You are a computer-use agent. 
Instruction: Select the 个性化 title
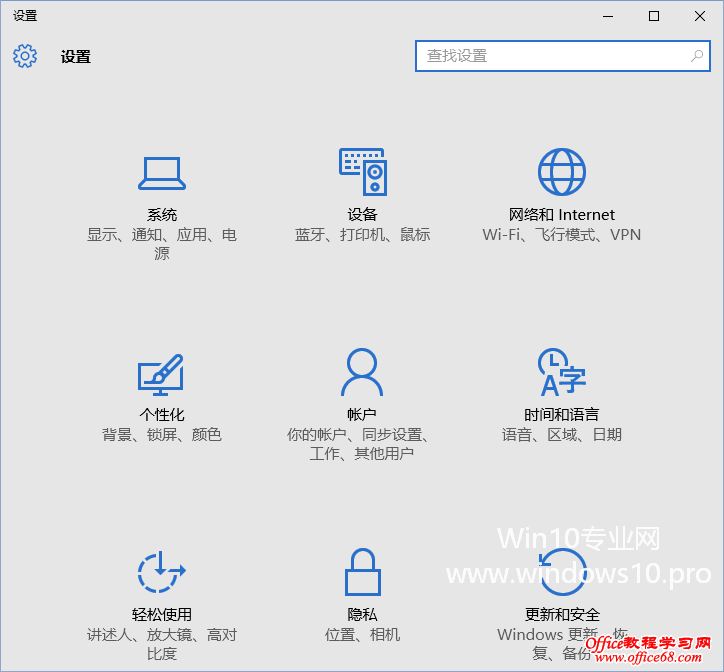[x=162, y=415]
